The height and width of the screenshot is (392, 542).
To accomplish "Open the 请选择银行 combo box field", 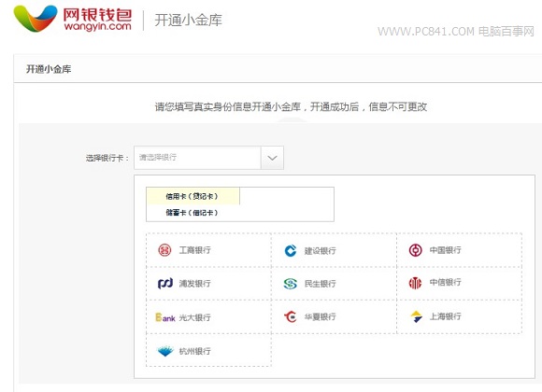I will 208,158.
